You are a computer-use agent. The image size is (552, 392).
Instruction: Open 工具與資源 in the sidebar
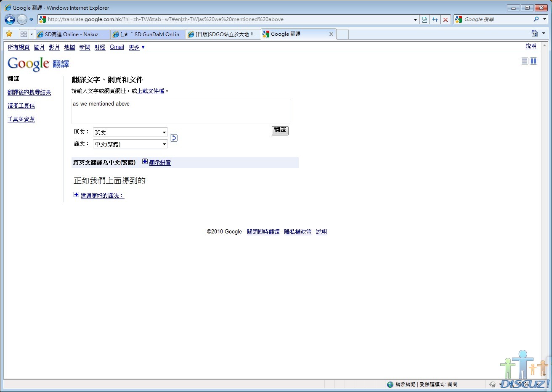(x=21, y=119)
